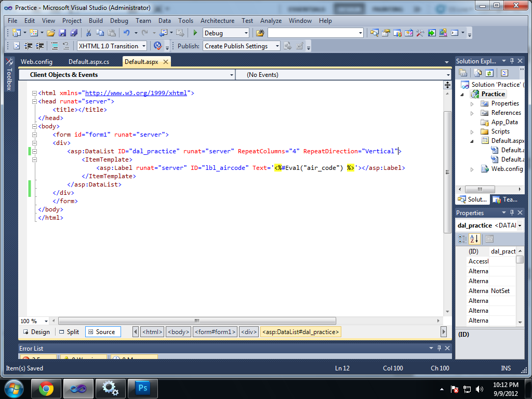
Task: Toggle Categorized view in Properties panel
Action: (462, 239)
